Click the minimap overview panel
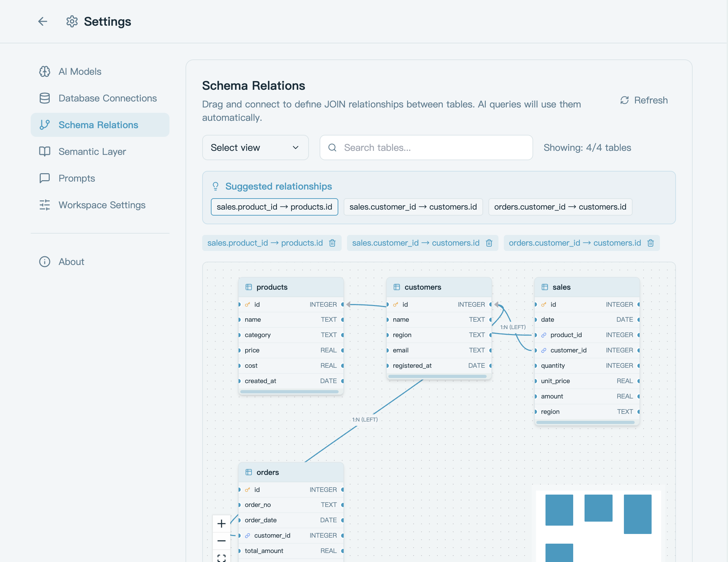This screenshot has width=728, height=562. tap(598, 526)
